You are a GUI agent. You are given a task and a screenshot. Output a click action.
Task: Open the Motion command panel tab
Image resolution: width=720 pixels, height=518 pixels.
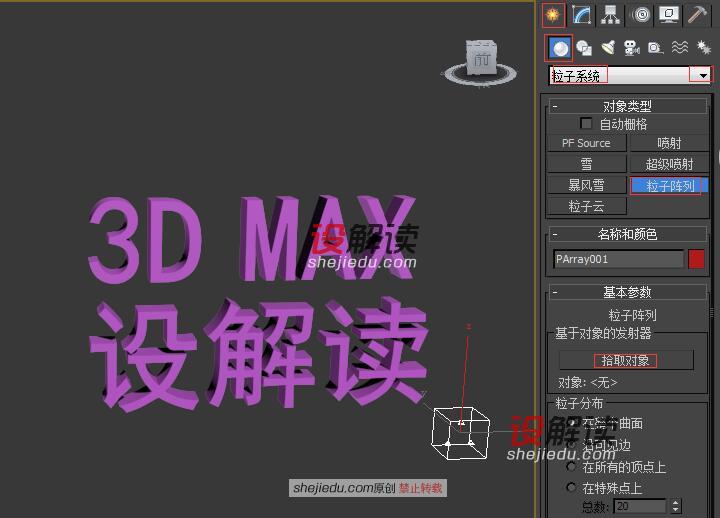click(641, 15)
